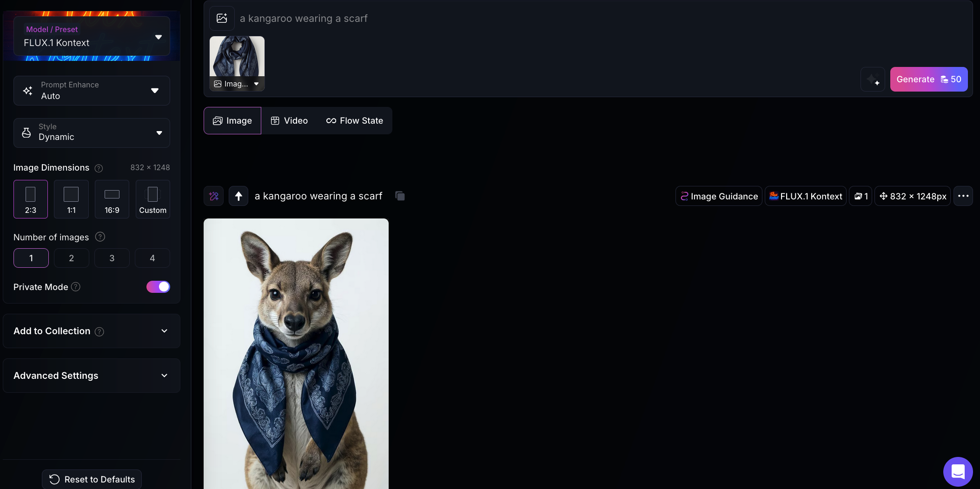The width and height of the screenshot is (980, 489).
Task: Click the generation prompt text 'a kangaroo wearing a scarf'
Action: tap(318, 196)
